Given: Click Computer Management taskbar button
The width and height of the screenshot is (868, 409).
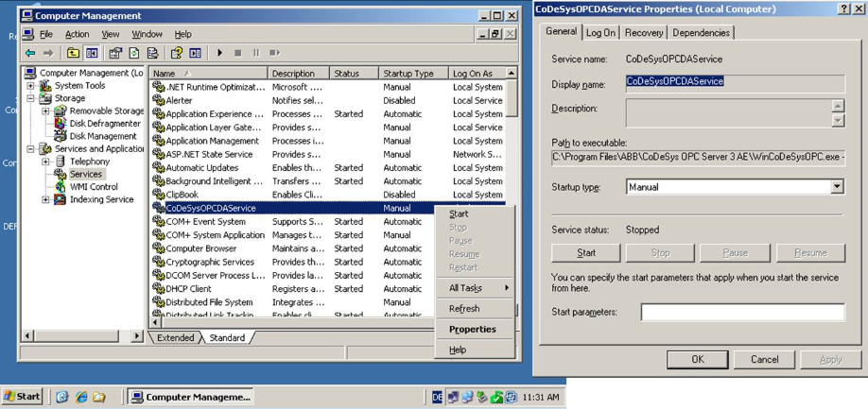Looking at the screenshot, I should click(190, 397).
